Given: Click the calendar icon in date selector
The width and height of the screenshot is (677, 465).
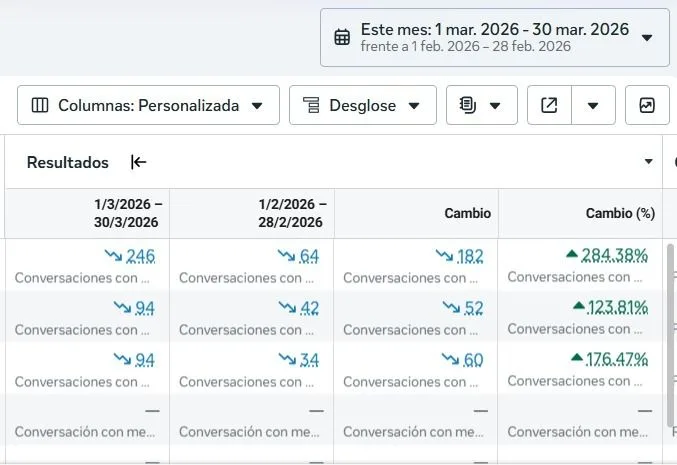Looking at the screenshot, I should [342, 38].
